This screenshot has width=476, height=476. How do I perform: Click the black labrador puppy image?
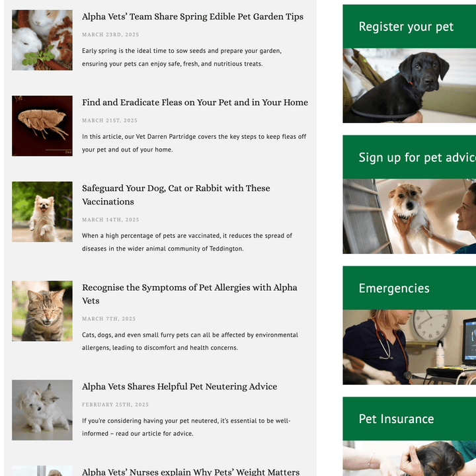pyautogui.click(x=409, y=85)
